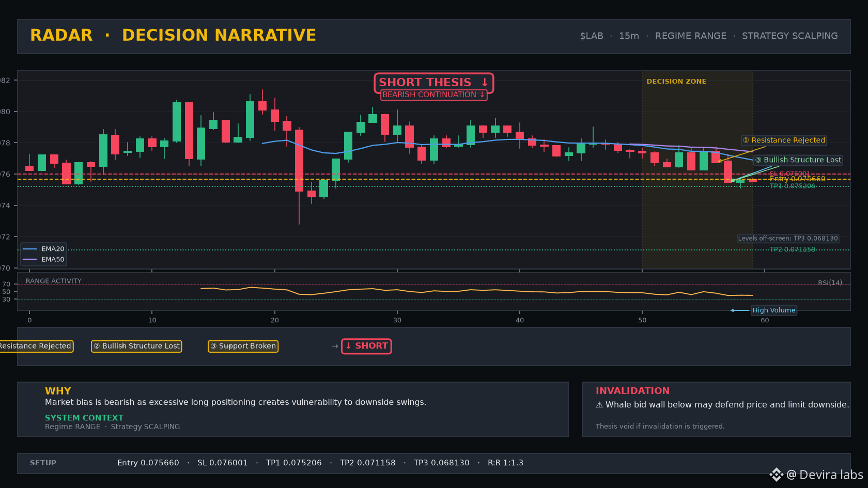Image resolution: width=868 pixels, height=488 pixels.
Task: Select the SHORT THESIS badge above the chart
Action: 433,83
